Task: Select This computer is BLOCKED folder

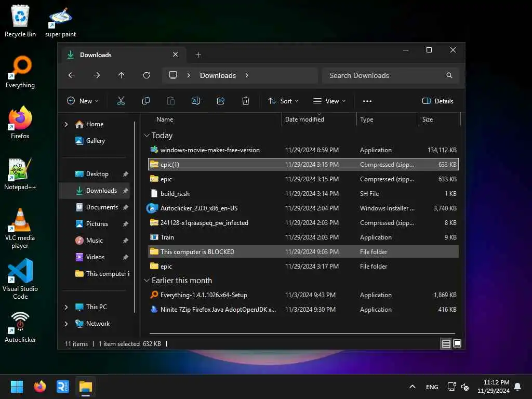Action: [x=303, y=252]
